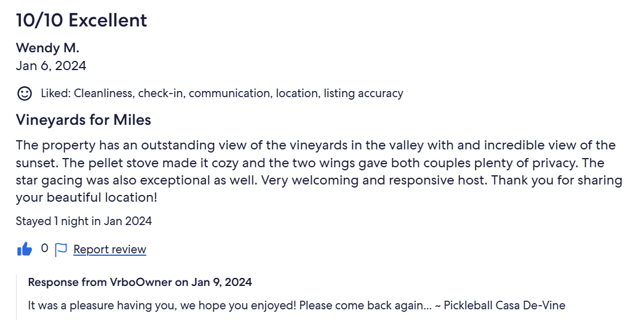644x329 pixels.
Task: Click the Response from VrboOwner heading
Action: [140, 282]
